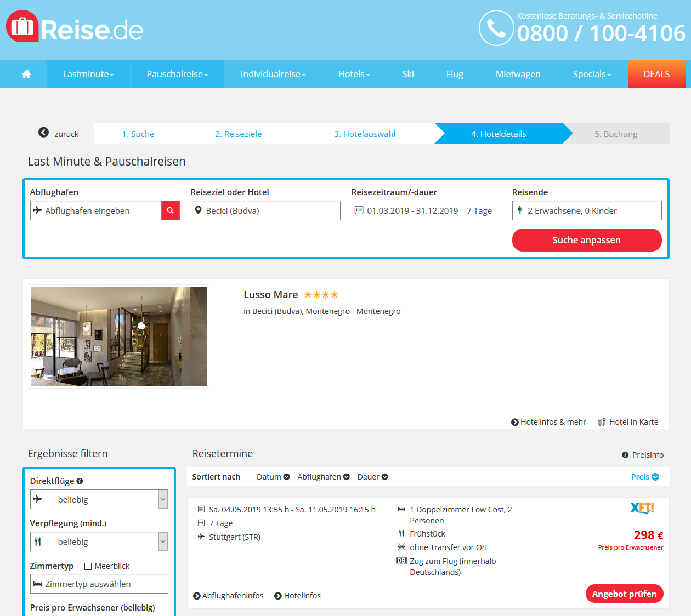
Task: Open the Direktflüge select box
Action: pyautogui.click(x=99, y=499)
